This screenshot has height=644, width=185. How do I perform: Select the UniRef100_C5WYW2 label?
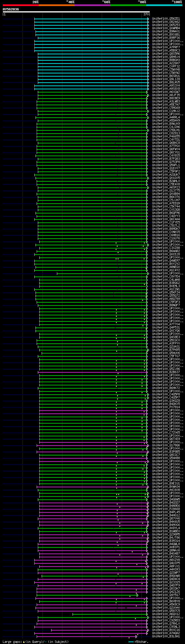[x=166, y=73]
